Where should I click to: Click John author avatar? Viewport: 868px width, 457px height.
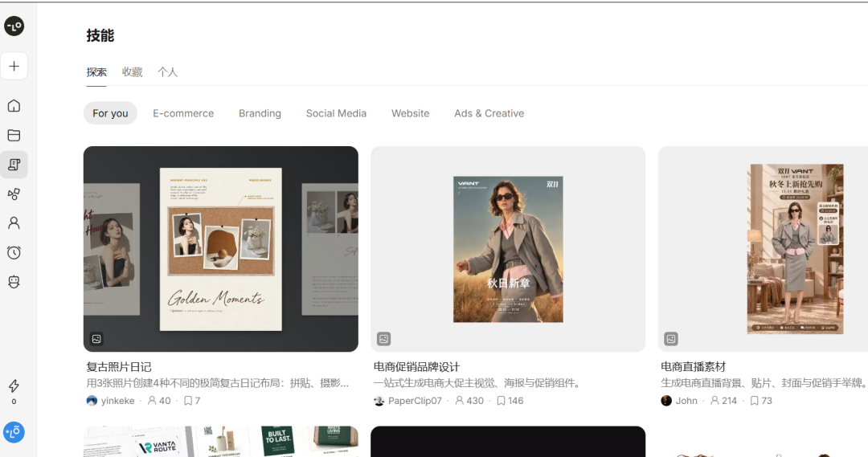coord(666,401)
